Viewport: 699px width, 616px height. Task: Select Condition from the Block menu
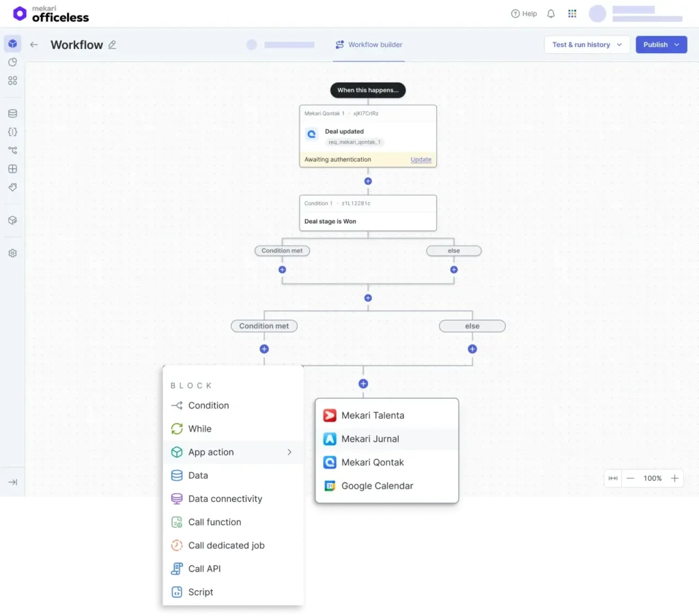208,405
